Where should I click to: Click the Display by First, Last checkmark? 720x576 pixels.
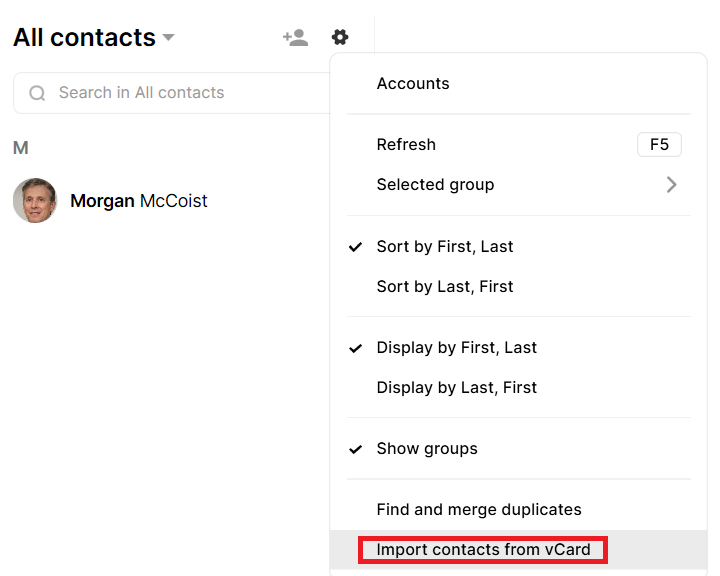pos(355,348)
